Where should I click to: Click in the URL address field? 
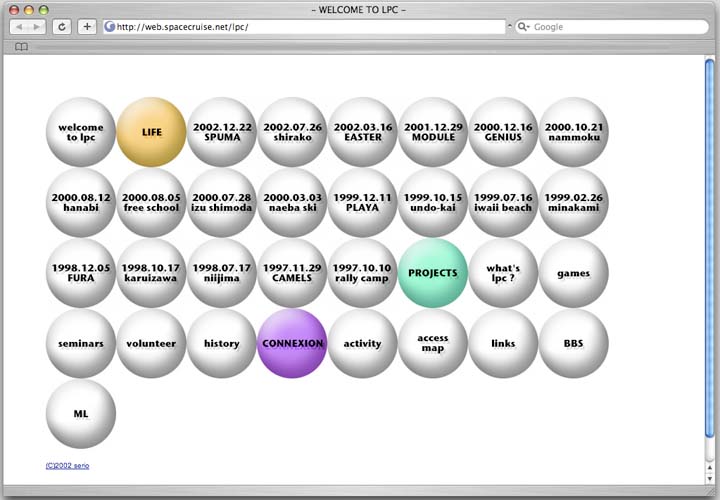[x=300, y=27]
